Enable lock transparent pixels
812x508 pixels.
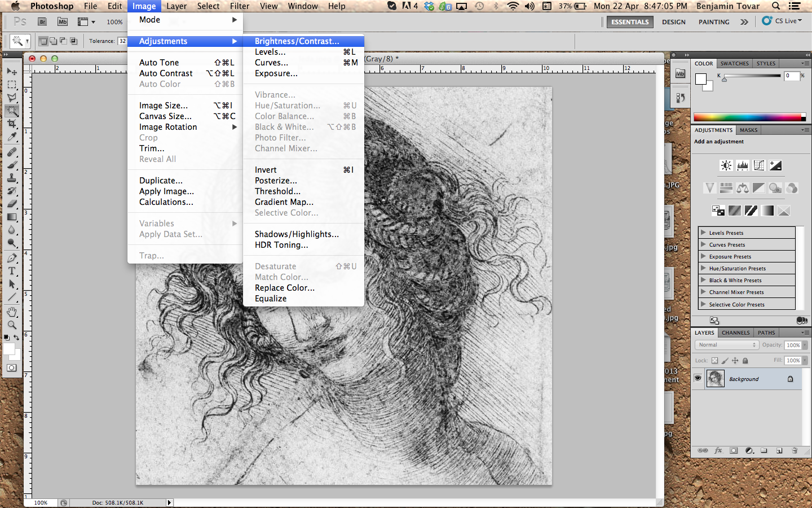click(x=714, y=360)
